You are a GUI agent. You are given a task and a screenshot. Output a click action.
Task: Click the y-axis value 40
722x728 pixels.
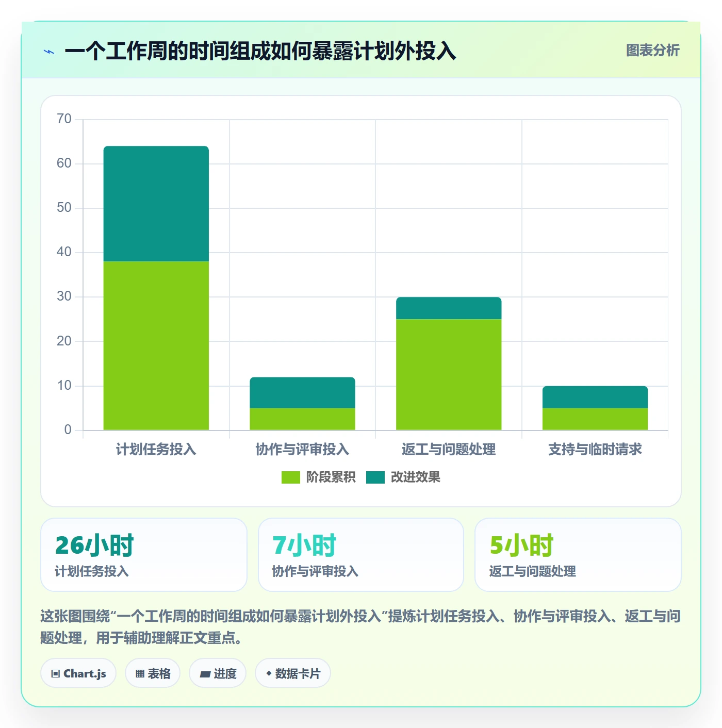coord(64,252)
